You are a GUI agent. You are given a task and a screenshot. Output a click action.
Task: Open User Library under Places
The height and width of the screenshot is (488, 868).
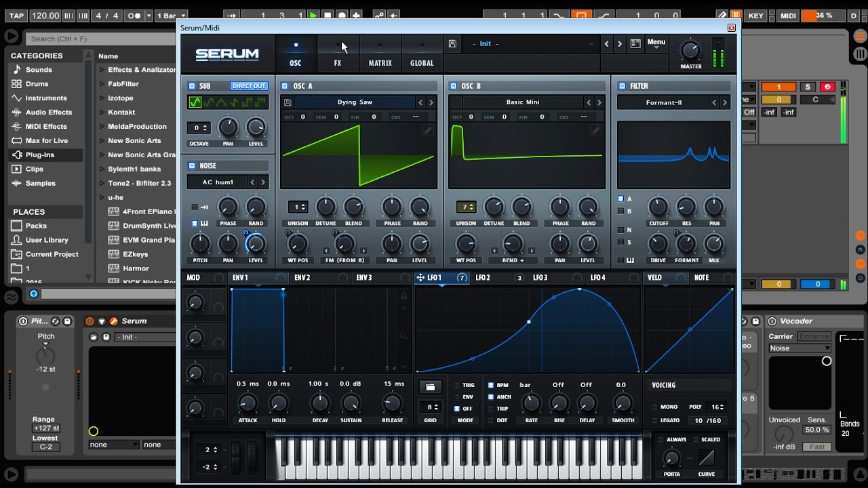[x=47, y=241]
